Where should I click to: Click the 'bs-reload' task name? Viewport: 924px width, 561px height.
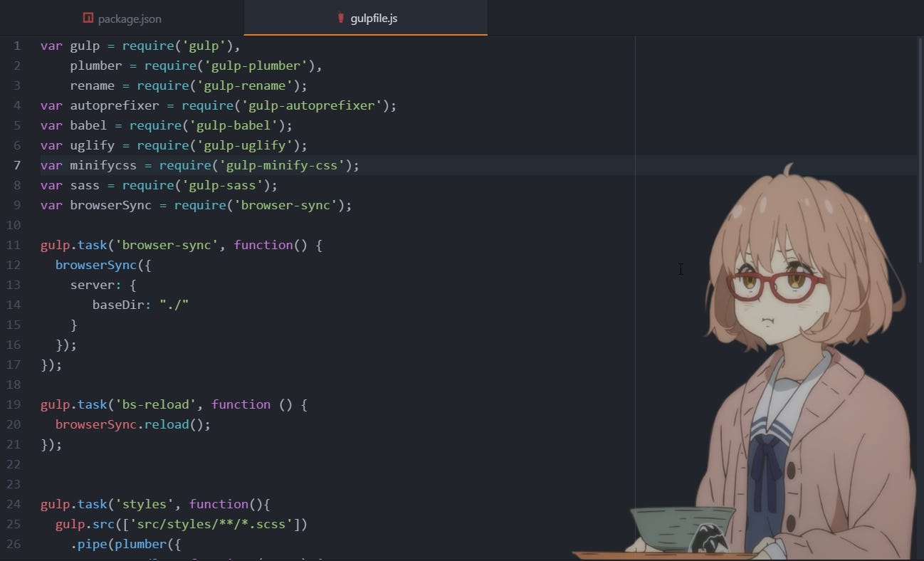coord(155,404)
